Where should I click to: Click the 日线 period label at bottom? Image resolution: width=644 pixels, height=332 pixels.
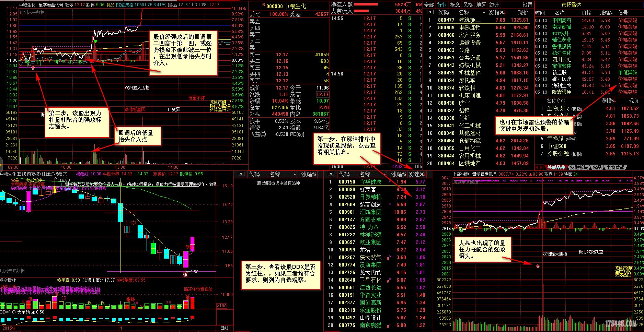[224, 328]
